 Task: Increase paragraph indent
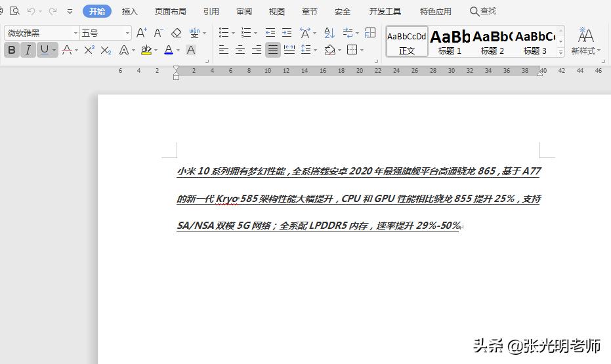tap(287, 33)
